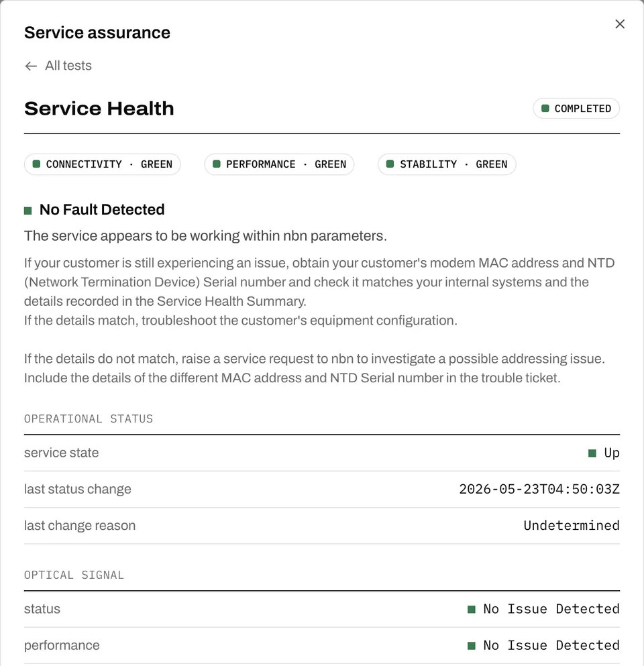The height and width of the screenshot is (666, 644).
Task: Select 'The service appears to be working' sentence
Action: coord(205,235)
